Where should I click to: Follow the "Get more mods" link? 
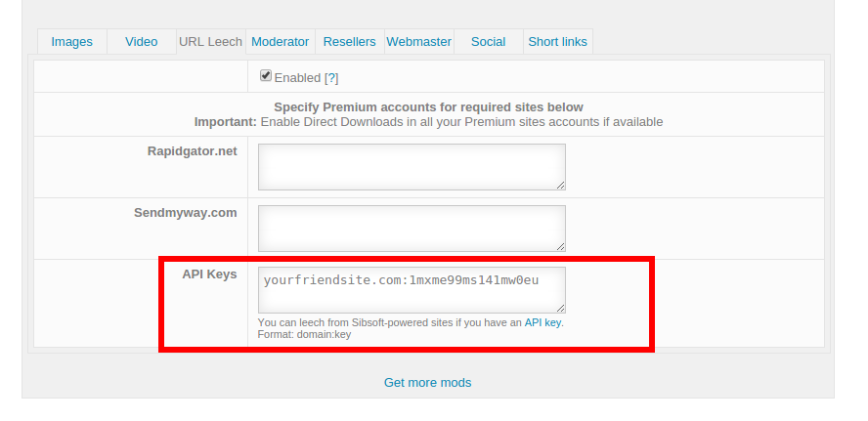(427, 383)
